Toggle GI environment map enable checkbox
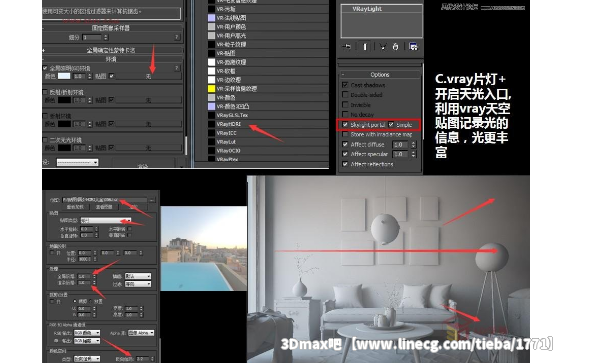 (111, 76)
